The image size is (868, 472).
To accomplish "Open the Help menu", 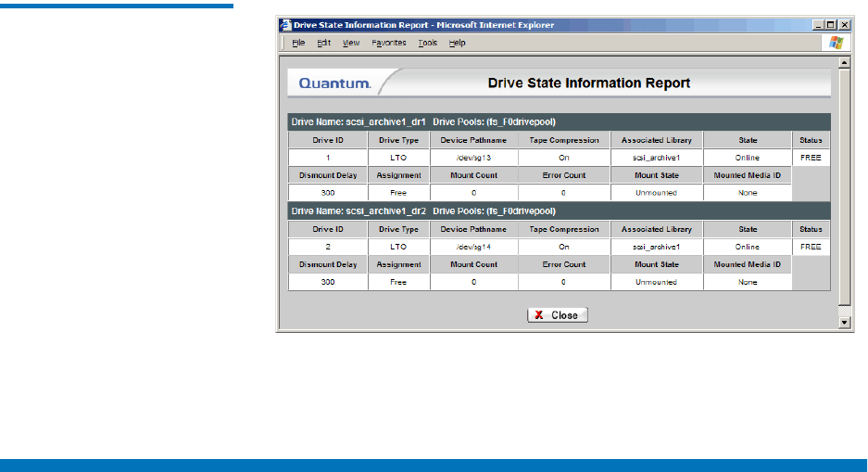I will pos(458,43).
